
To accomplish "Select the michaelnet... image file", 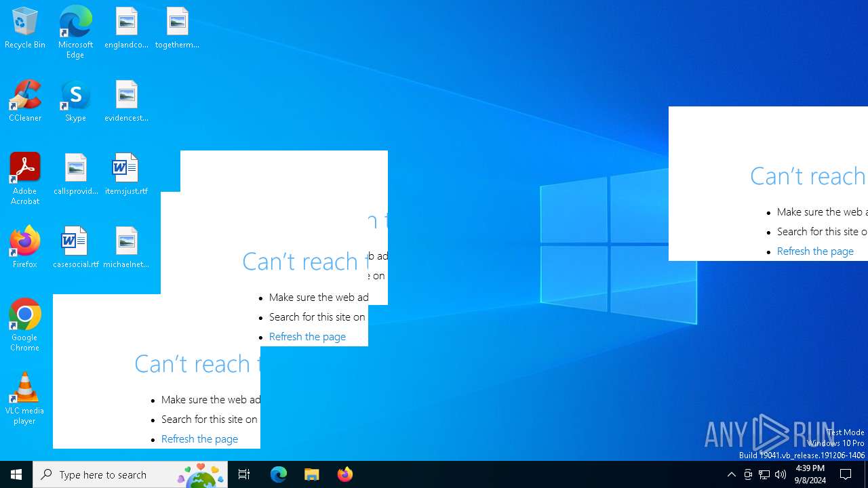I will tap(126, 248).
